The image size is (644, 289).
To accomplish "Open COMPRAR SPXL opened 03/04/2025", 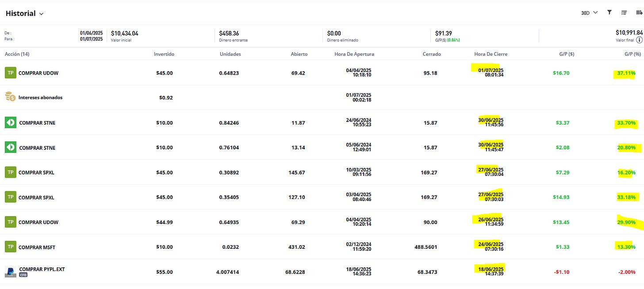I will [36, 198].
